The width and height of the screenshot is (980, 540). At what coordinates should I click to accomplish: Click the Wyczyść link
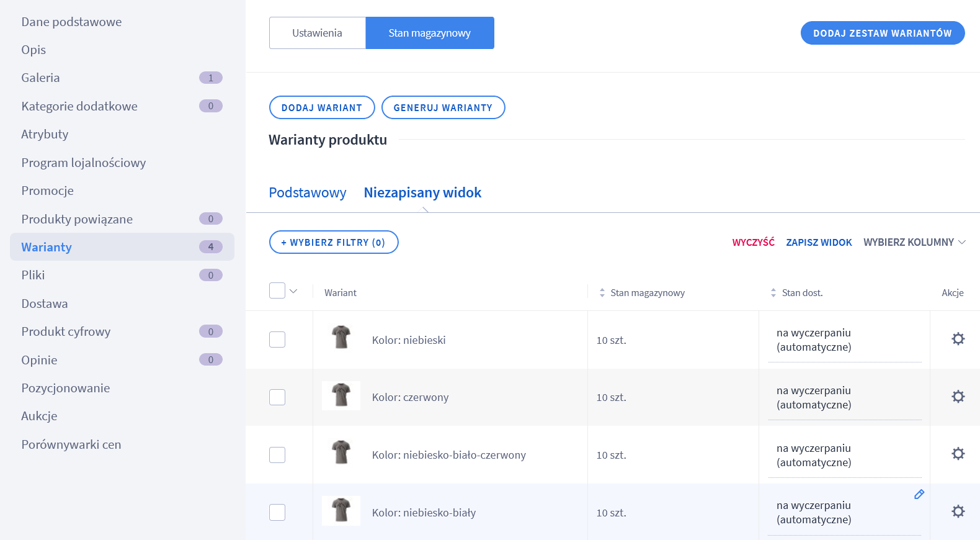(753, 242)
